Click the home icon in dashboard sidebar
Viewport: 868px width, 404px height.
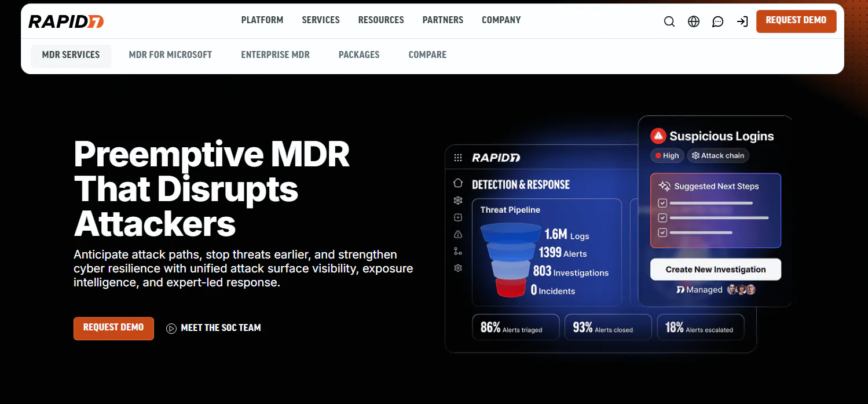(x=458, y=183)
